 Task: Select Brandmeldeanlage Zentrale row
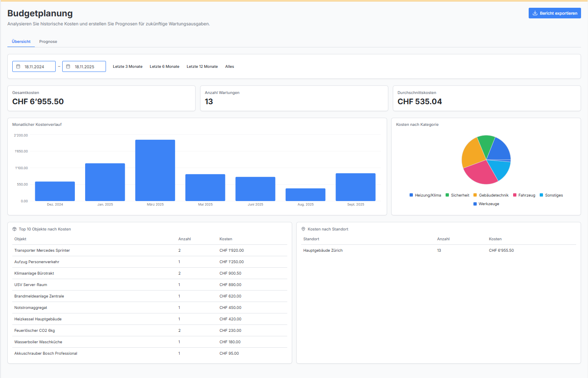(150, 296)
